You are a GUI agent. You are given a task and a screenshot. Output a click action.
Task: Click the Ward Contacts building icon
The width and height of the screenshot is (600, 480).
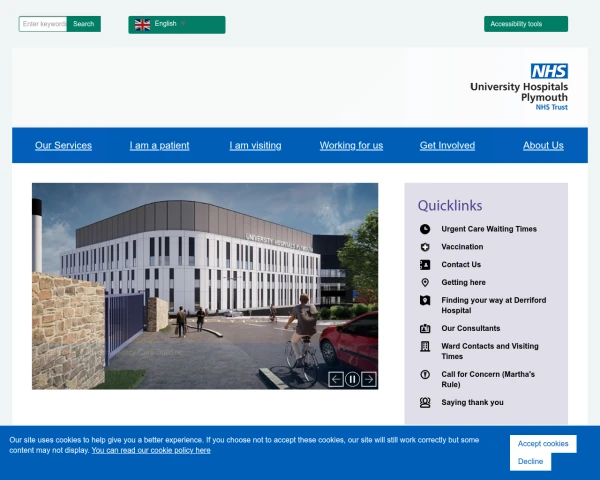click(x=425, y=346)
